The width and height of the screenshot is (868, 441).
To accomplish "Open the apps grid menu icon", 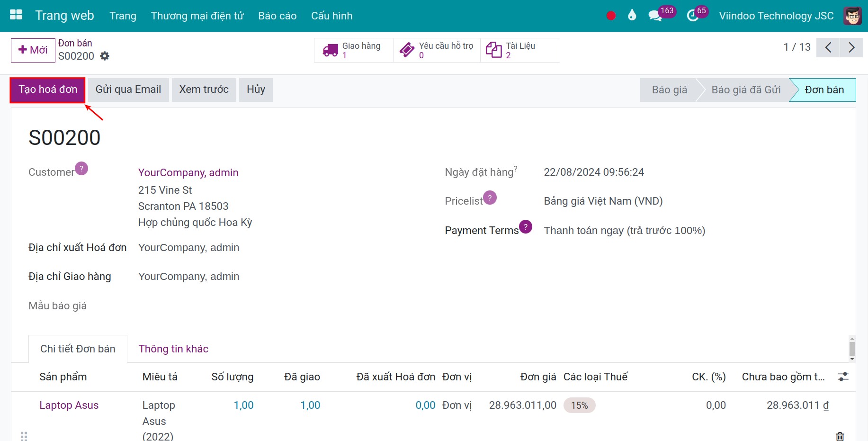I will click(x=16, y=15).
